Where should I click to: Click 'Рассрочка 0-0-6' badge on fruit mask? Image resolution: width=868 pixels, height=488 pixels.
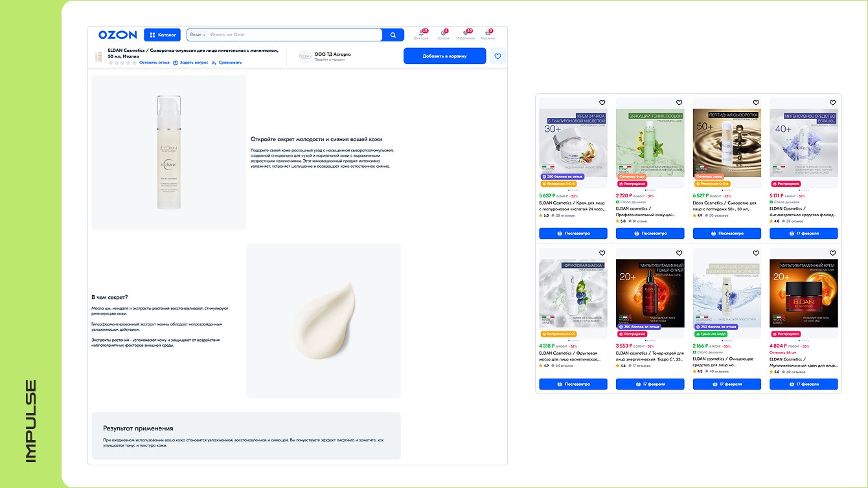(558, 334)
